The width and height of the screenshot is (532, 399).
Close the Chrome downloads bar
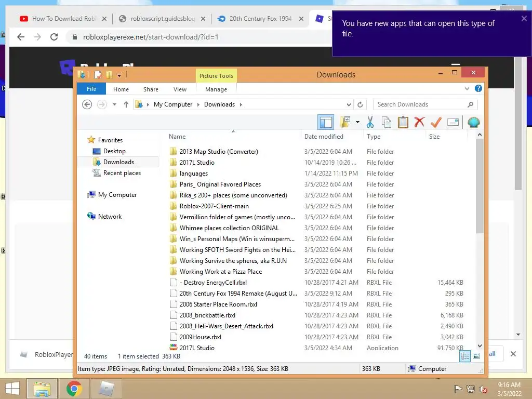coord(513,354)
